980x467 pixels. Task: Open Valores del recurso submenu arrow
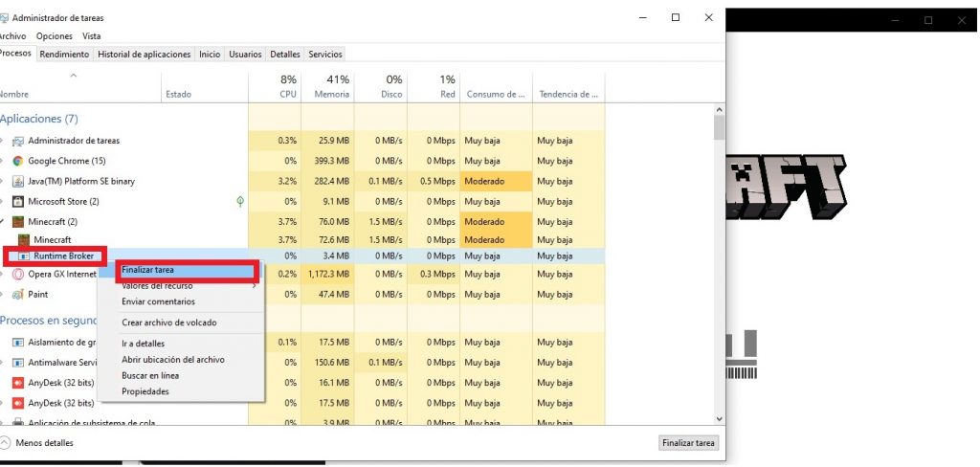(x=255, y=286)
